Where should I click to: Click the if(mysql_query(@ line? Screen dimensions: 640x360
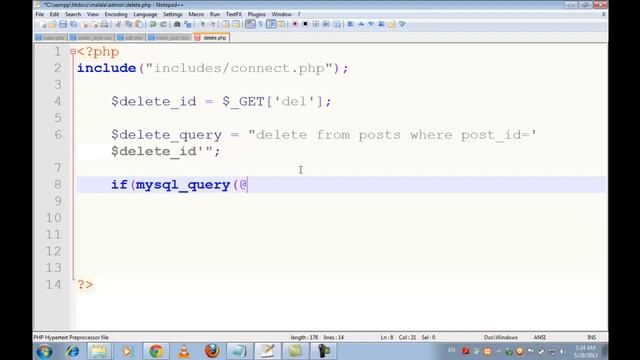pos(179,185)
